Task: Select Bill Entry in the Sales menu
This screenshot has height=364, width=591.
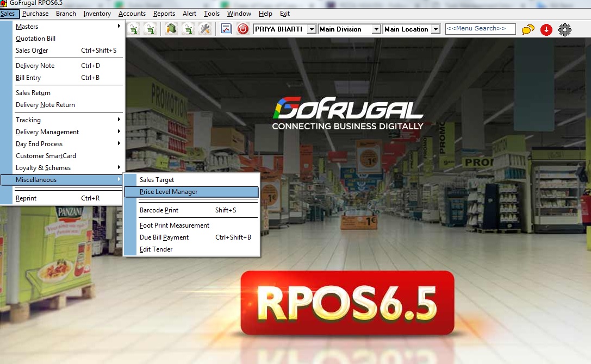Action: [28, 78]
